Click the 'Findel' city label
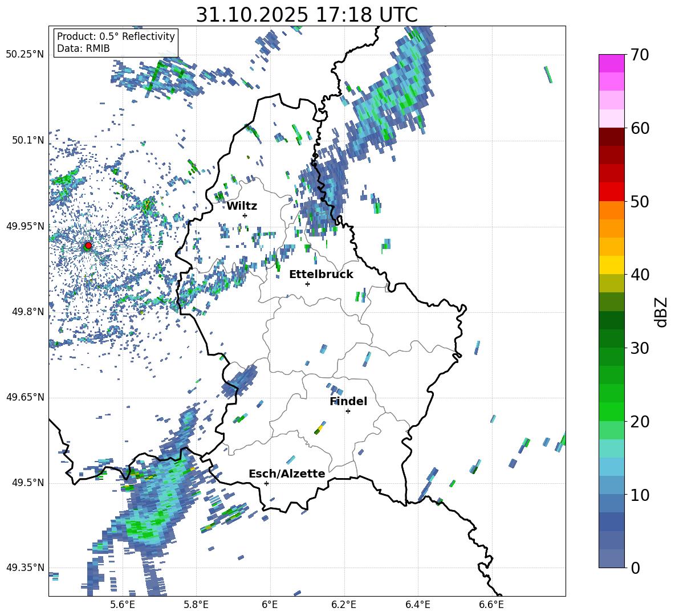The width and height of the screenshot is (675, 616). pyautogui.click(x=348, y=401)
